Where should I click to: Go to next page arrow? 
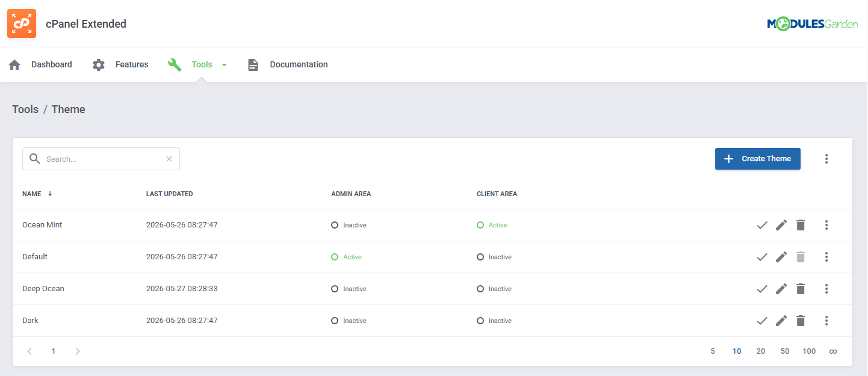(77, 351)
